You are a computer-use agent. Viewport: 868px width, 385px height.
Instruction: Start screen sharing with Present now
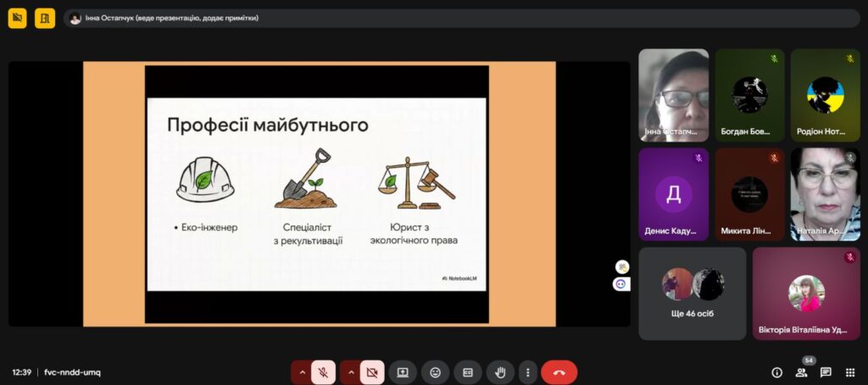point(403,372)
